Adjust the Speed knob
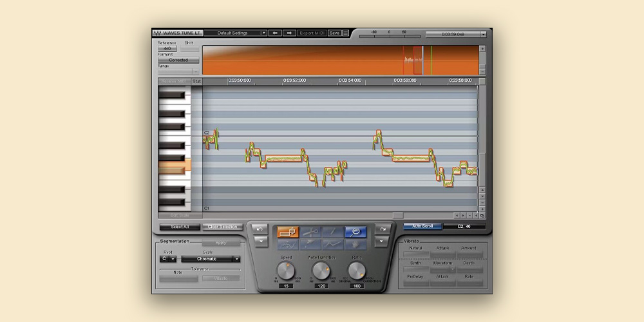Image resolution: width=644 pixels, height=322 pixels. point(286,271)
